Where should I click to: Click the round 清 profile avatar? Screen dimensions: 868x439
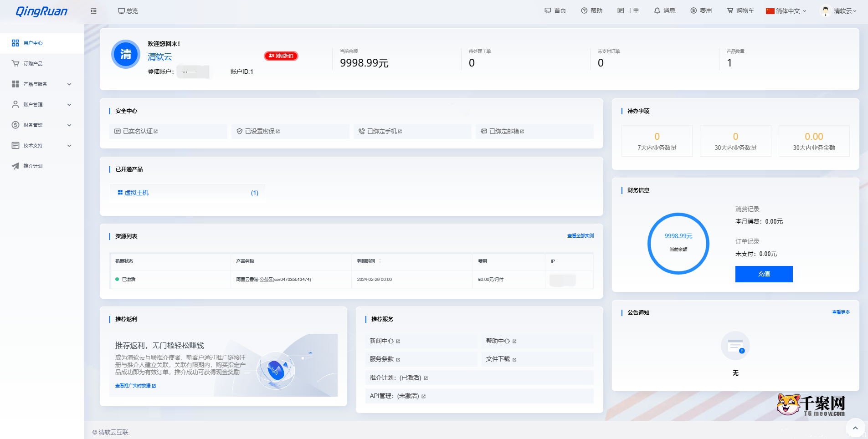click(x=126, y=54)
